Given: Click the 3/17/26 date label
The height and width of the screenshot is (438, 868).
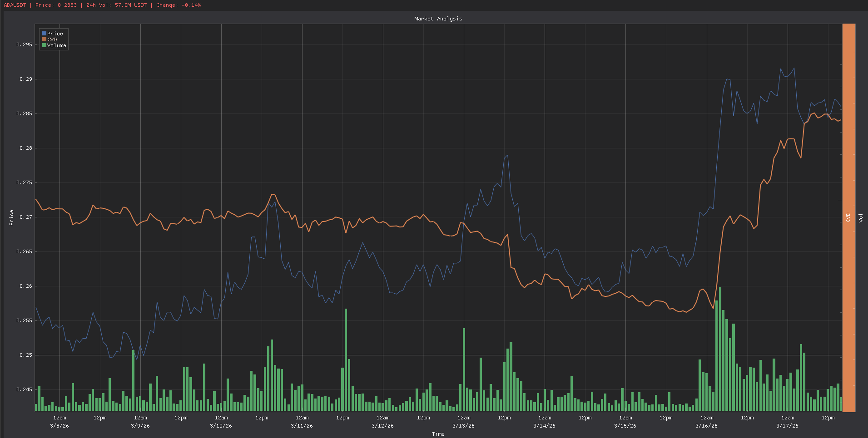Looking at the screenshot, I should 788,426.
